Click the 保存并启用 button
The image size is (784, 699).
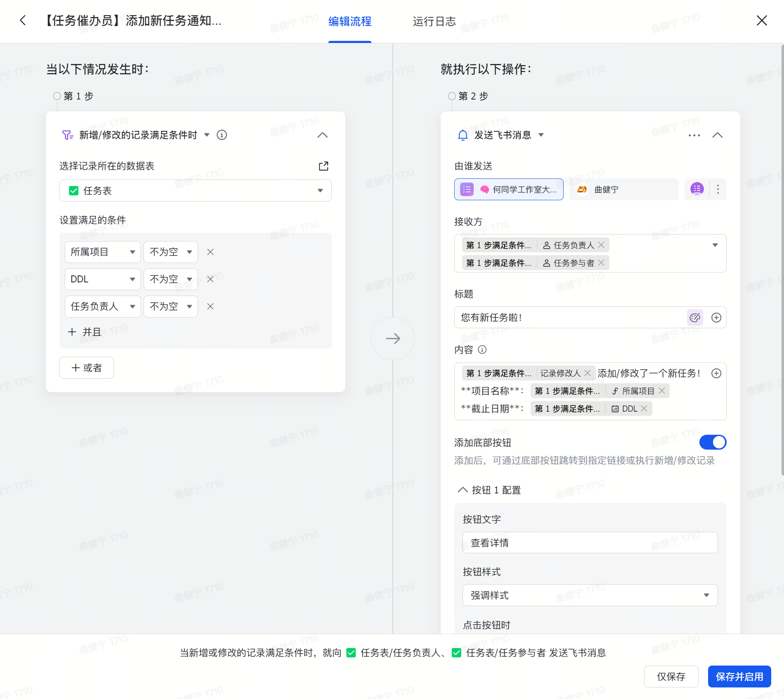(x=739, y=676)
